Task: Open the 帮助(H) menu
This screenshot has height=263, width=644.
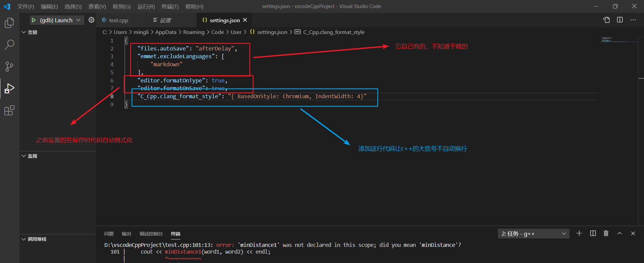Action: coord(194,7)
